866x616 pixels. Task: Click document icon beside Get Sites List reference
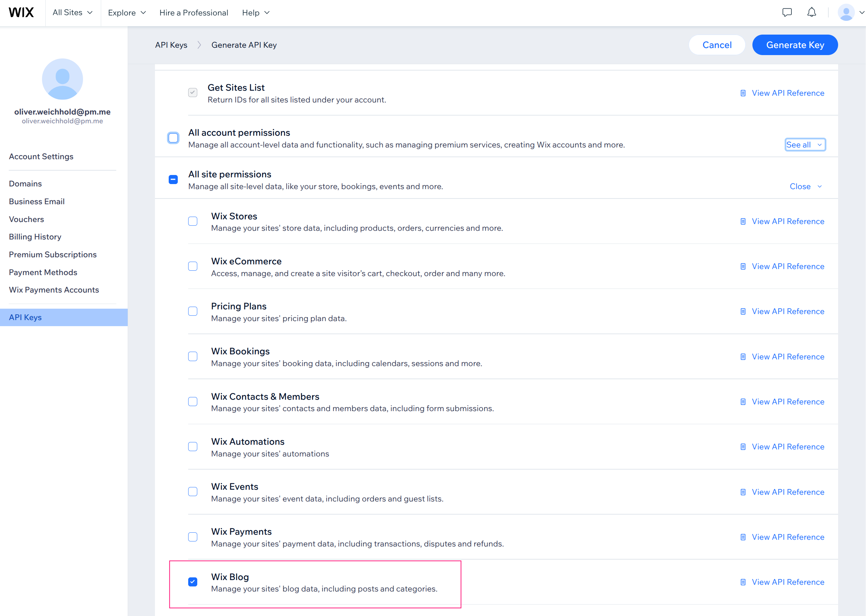(743, 93)
